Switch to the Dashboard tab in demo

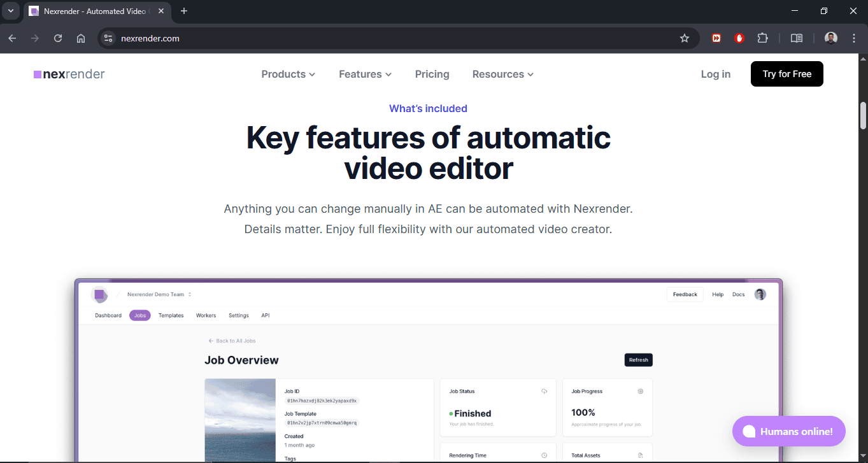pos(108,315)
